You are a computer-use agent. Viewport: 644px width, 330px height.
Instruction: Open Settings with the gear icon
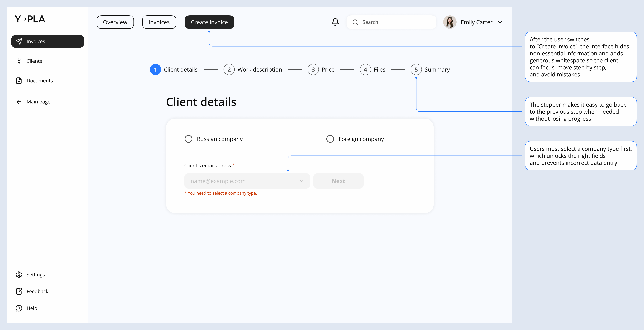(x=19, y=274)
